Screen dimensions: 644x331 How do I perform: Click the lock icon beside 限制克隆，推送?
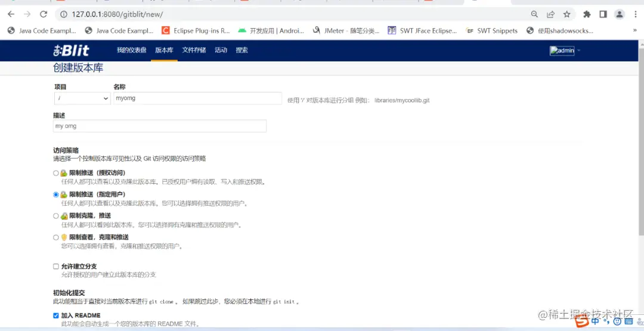[64, 216]
